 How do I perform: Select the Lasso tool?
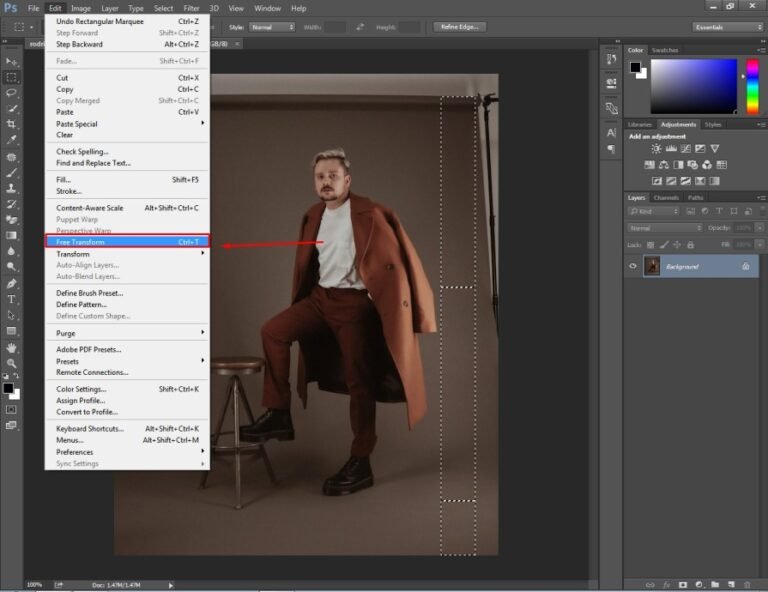(11, 93)
